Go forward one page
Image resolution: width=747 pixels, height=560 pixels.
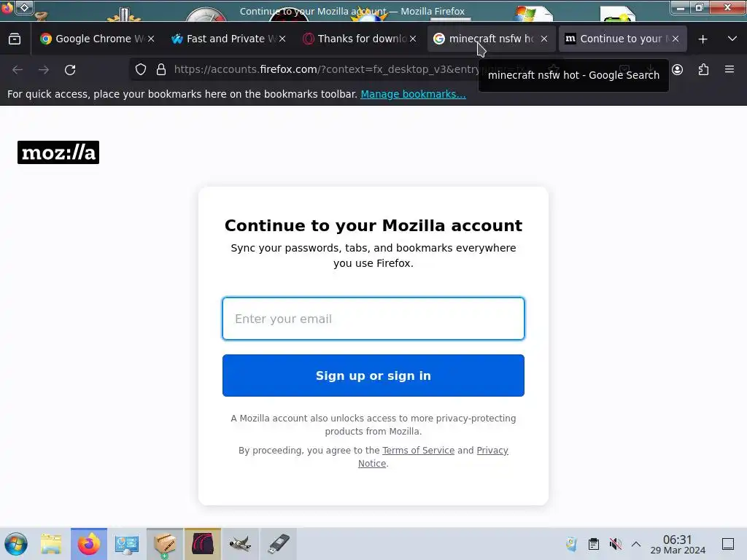click(44, 69)
